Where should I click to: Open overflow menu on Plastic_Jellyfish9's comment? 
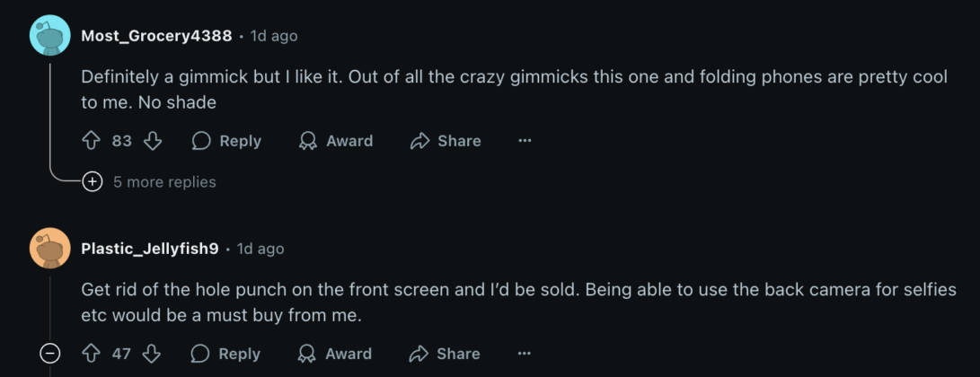[525, 354]
